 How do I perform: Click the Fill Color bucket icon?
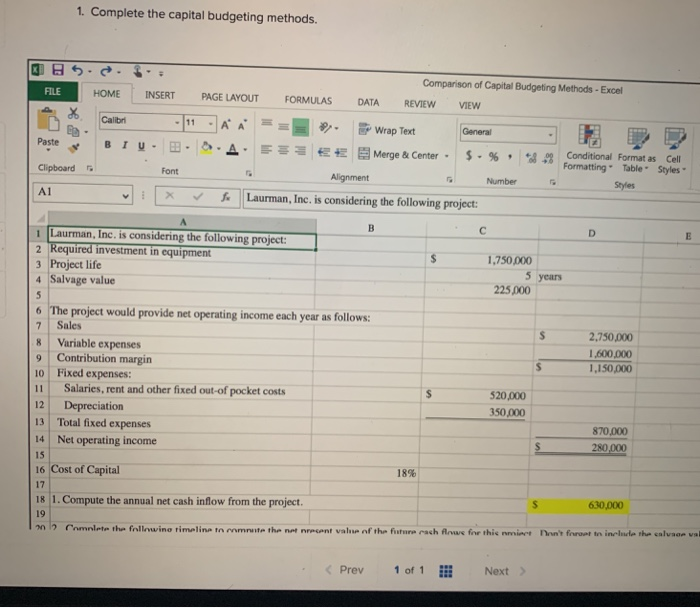coord(206,147)
